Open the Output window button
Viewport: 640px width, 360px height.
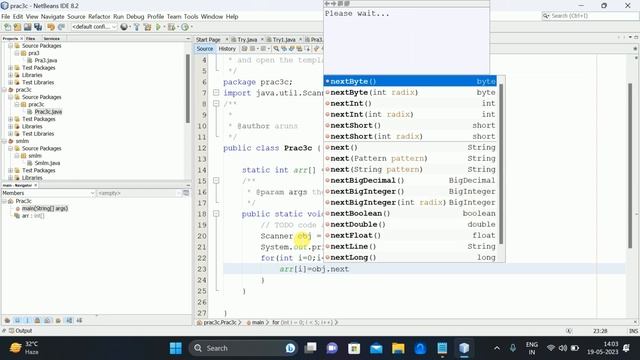[20, 331]
